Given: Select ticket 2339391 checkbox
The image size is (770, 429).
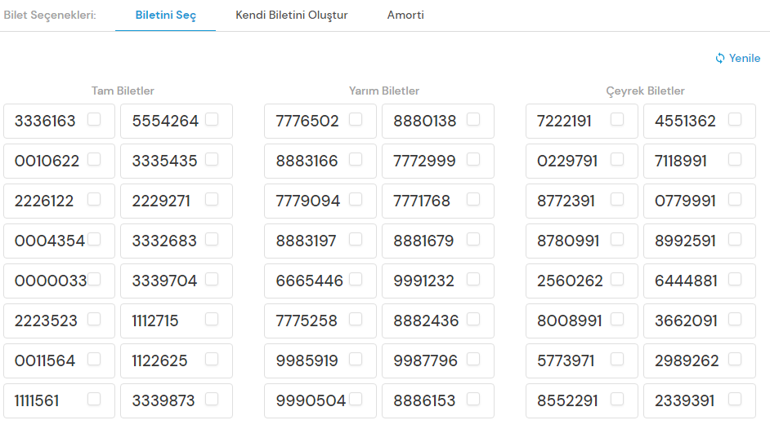Looking at the screenshot, I should [x=735, y=399].
